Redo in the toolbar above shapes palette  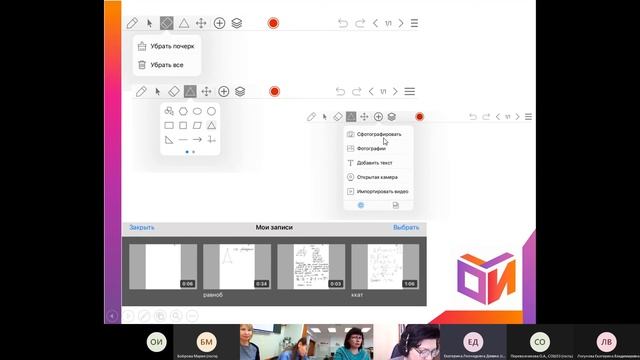coord(357,91)
